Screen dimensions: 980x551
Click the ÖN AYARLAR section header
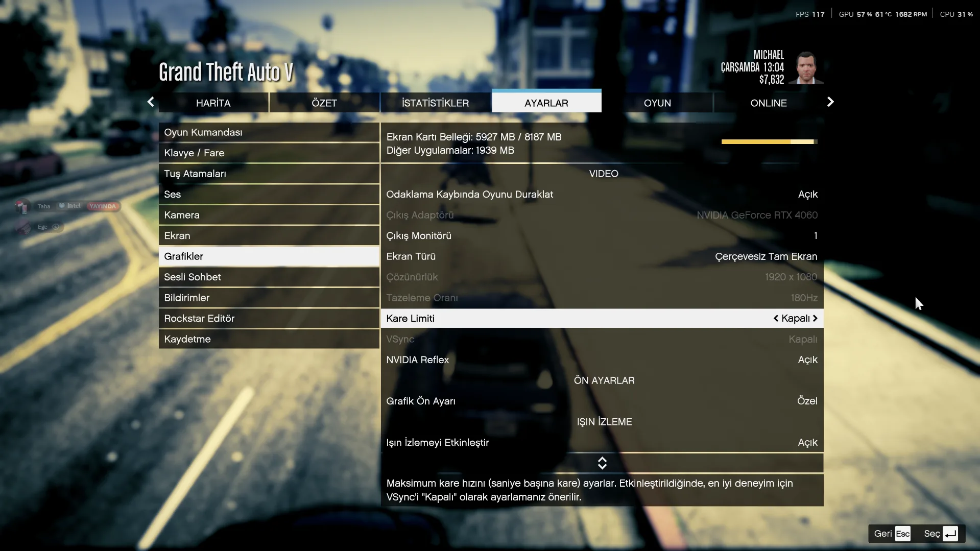(604, 380)
